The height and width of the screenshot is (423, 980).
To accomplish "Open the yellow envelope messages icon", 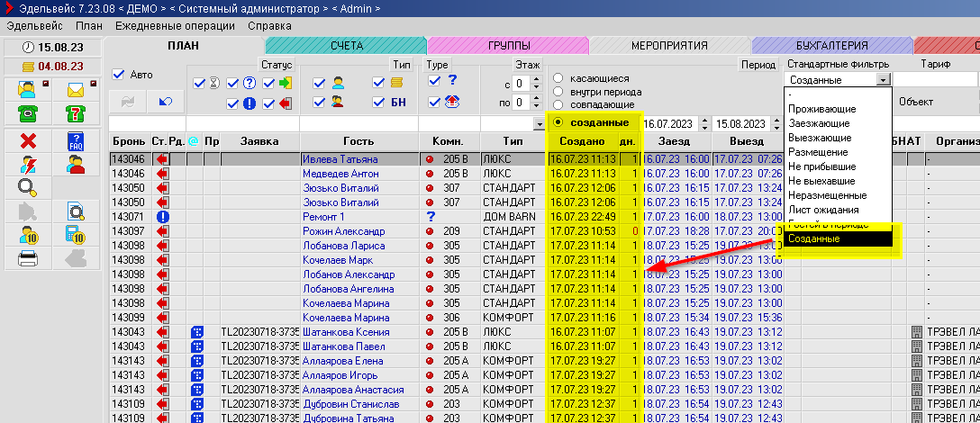I will pyautogui.click(x=75, y=89).
